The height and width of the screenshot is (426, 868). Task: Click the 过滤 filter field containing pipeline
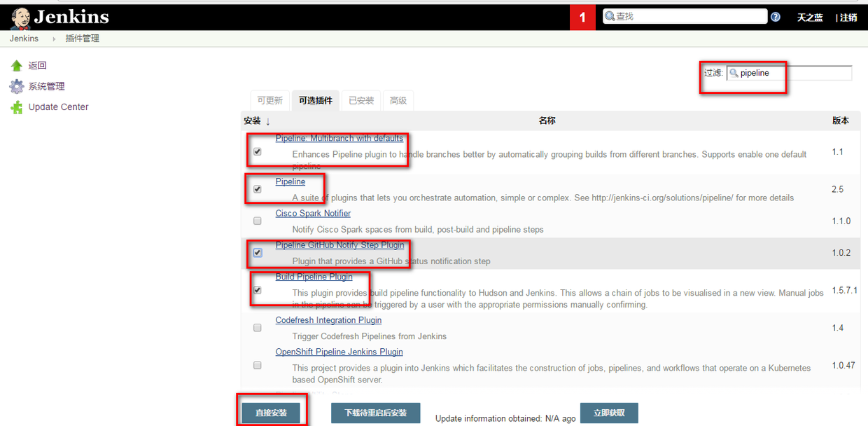click(x=790, y=73)
